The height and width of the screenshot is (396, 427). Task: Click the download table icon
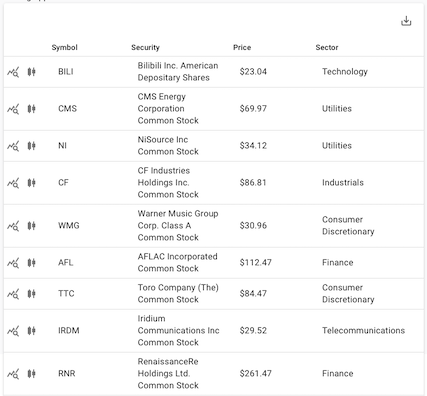[406, 21]
